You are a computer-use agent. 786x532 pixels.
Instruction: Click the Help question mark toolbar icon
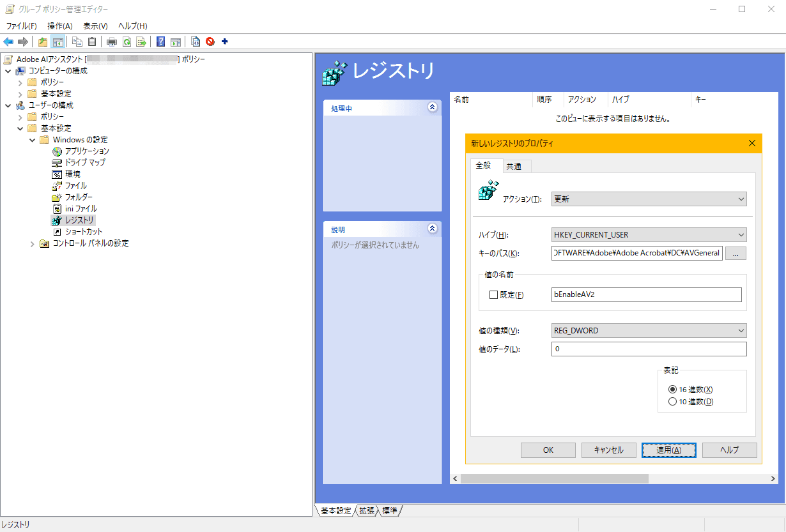(x=160, y=42)
